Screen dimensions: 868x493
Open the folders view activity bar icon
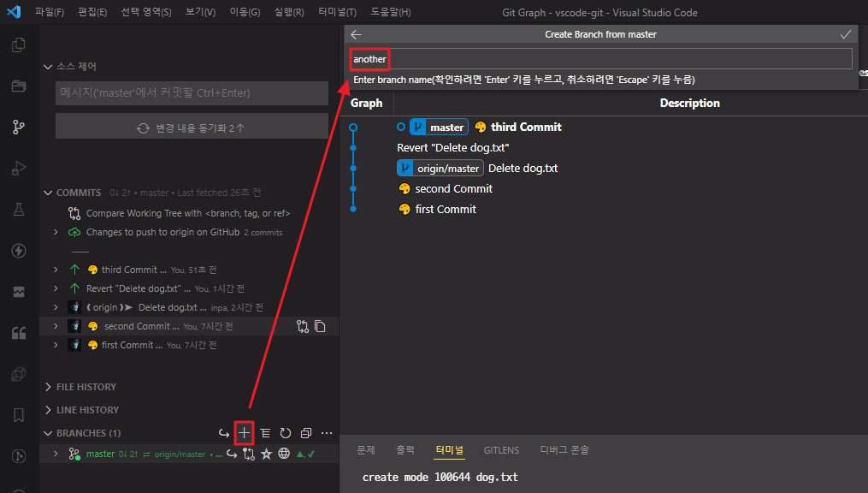point(19,86)
